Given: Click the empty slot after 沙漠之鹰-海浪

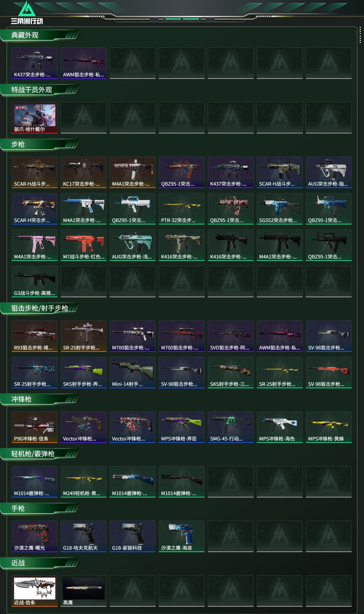Looking at the screenshot, I should click(231, 536).
